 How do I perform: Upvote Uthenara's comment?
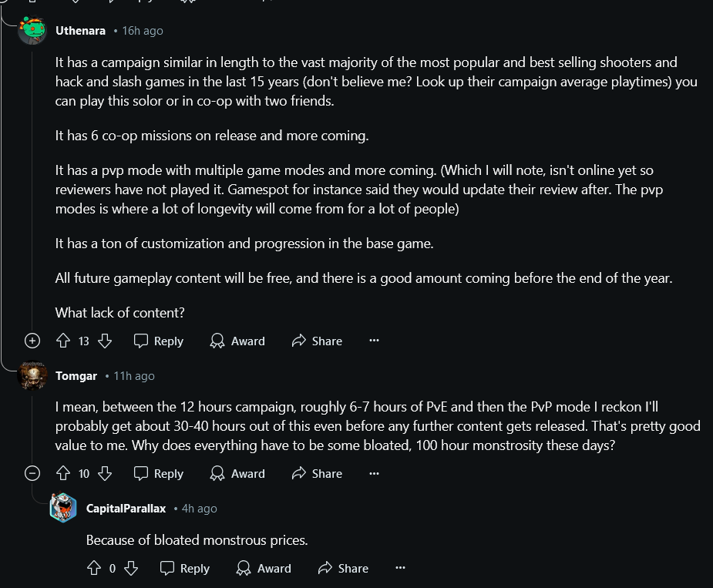(x=64, y=341)
